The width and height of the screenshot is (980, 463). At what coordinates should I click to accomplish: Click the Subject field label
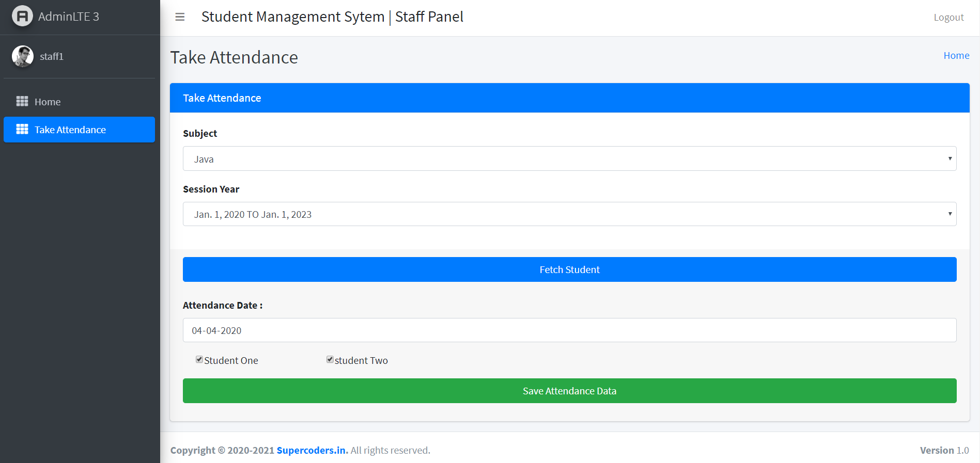(200, 133)
